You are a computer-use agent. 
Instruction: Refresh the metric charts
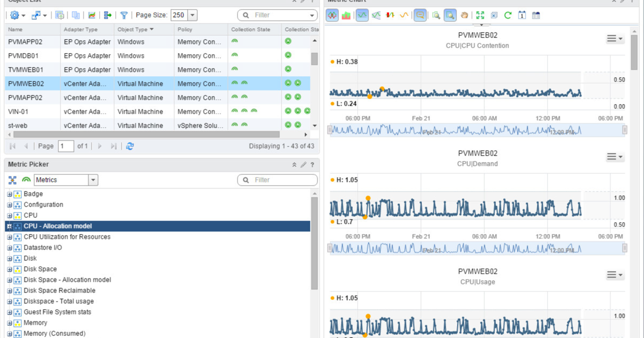click(508, 16)
